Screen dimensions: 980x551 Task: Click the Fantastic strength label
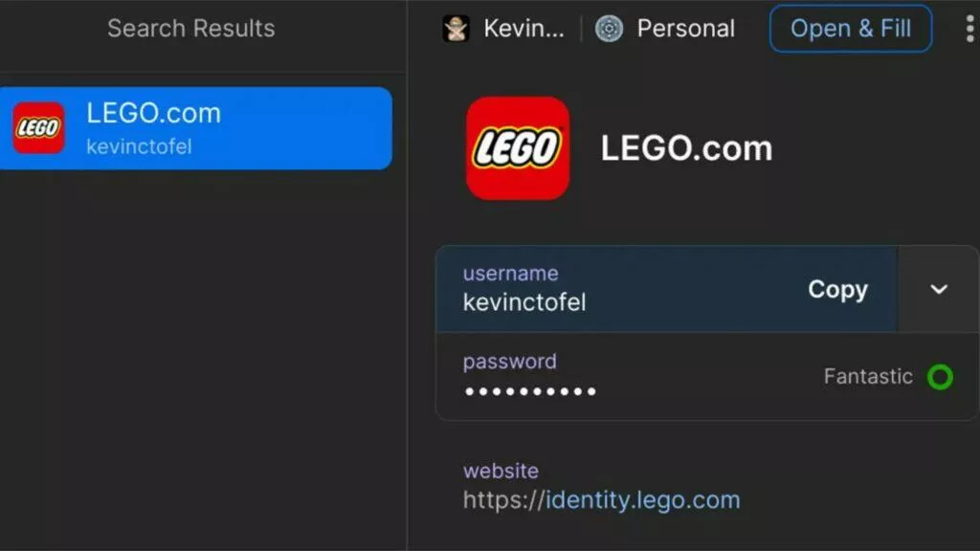[868, 376]
